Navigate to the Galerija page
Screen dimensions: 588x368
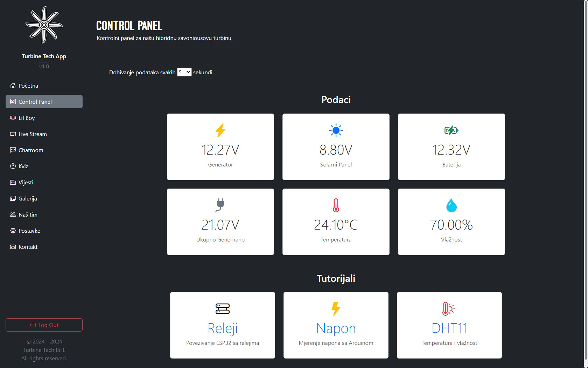pyautogui.click(x=44, y=198)
